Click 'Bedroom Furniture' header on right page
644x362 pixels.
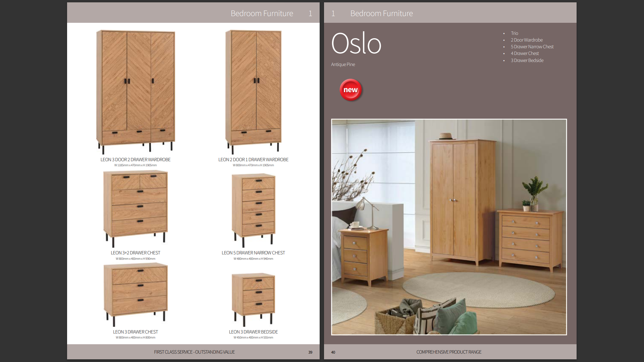(x=381, y=13)
